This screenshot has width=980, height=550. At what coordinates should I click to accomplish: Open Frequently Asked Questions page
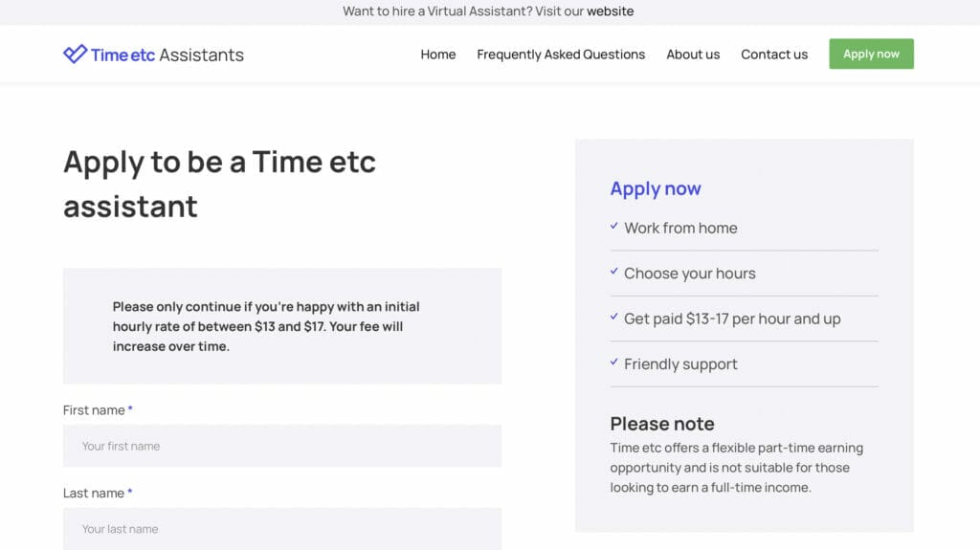pyautogui.click(x=561, y=55)
